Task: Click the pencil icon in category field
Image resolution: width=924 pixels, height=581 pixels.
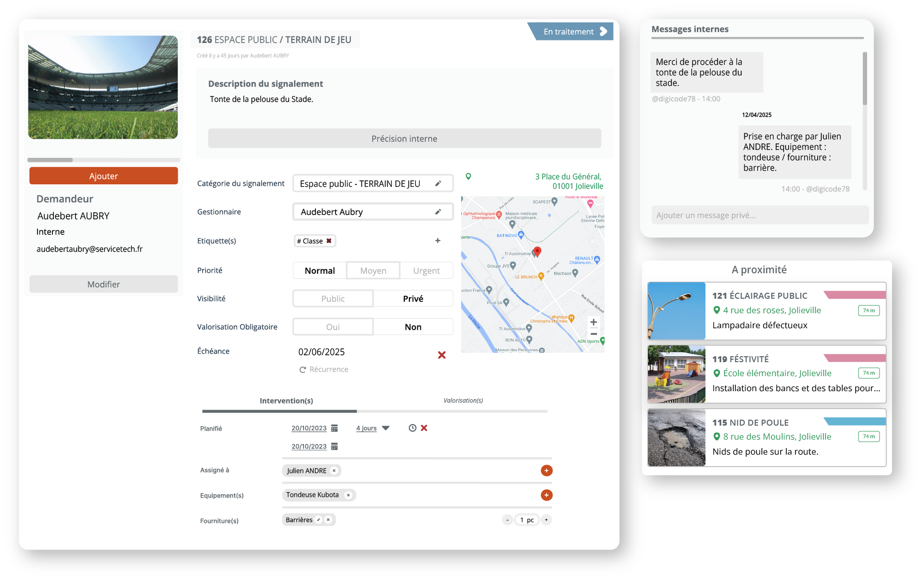Action: click(438, 184)
